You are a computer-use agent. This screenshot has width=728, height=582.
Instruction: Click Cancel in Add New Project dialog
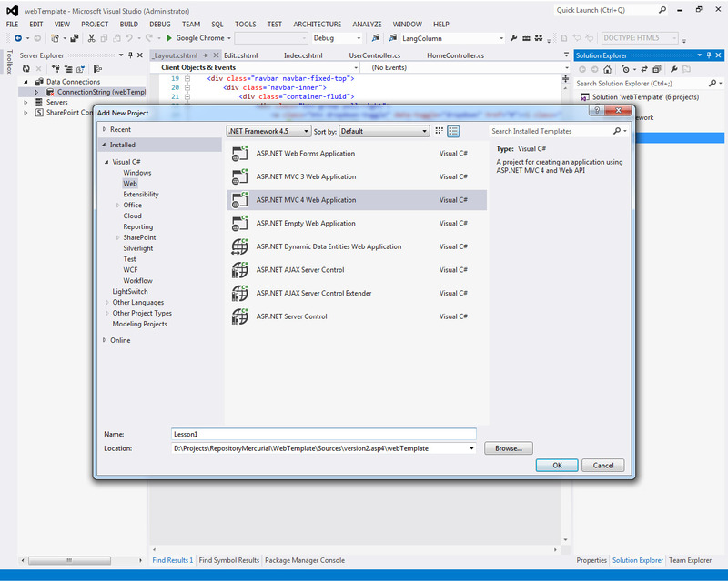click(x=603, y=465)
